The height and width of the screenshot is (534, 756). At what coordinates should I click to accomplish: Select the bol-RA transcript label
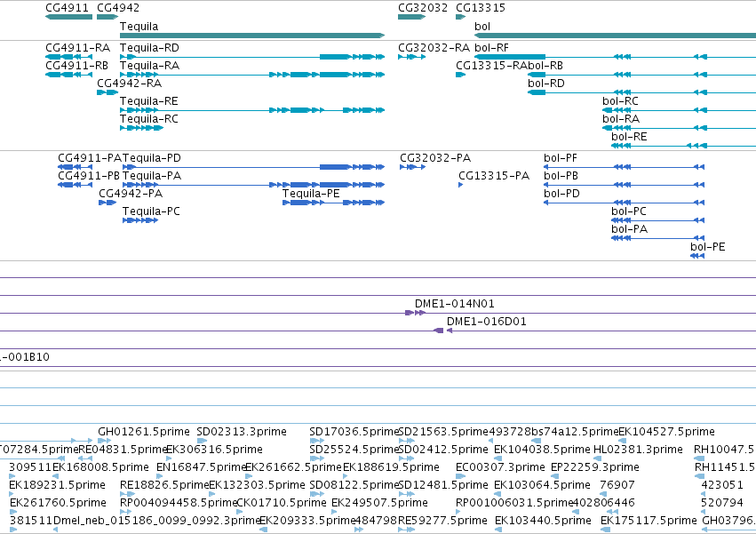(621, 119)
